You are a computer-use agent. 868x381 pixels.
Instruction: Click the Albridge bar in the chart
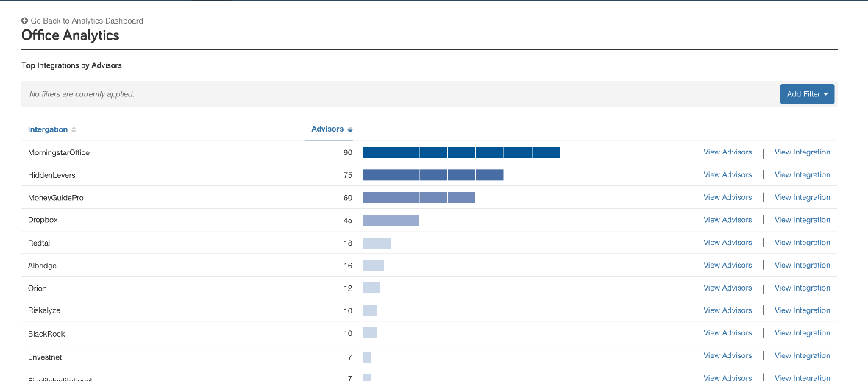coord(374,266)
